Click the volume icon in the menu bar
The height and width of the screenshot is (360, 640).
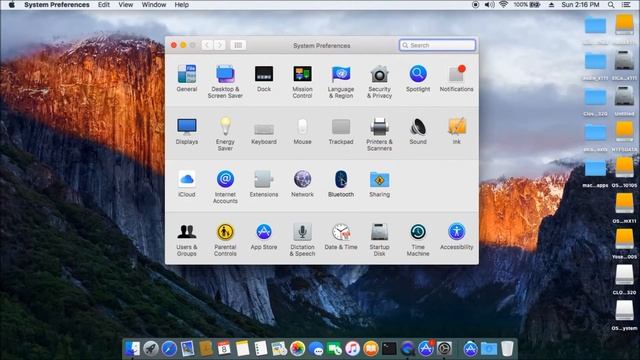[489, 5]
